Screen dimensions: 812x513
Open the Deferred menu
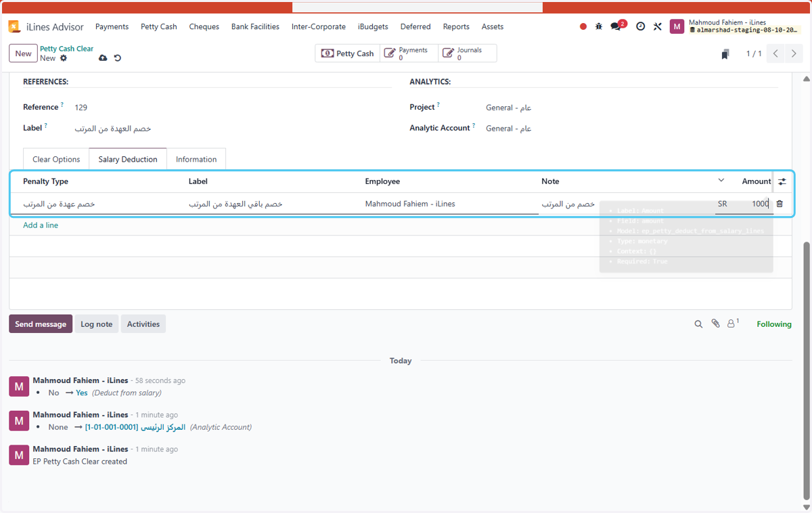pyautogui.click(x=415, y=27)
